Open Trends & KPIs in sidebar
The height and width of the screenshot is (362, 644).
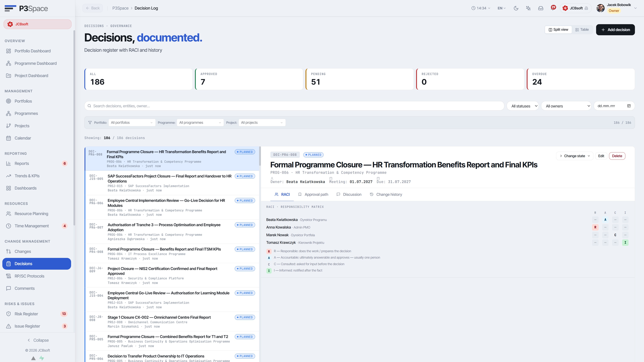pyautogui.click(x=37, y=176)
